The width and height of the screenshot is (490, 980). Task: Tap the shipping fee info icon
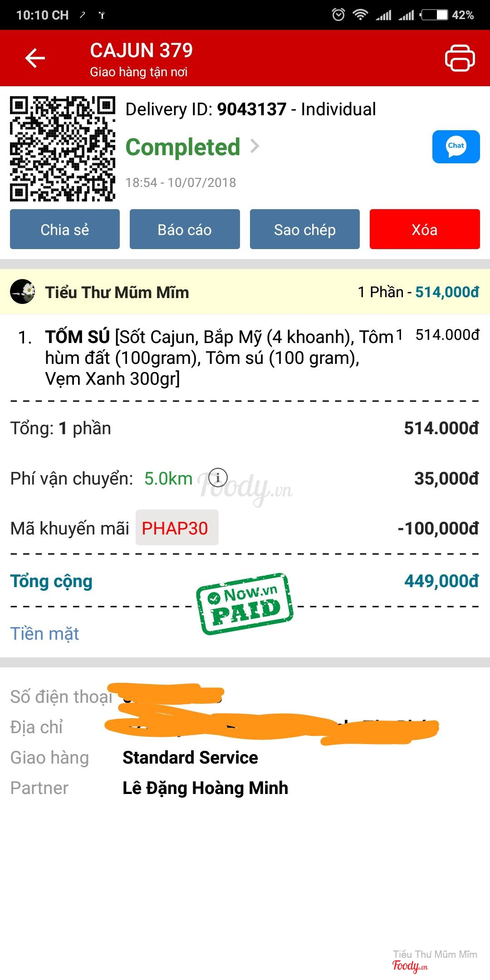coord(218,478)
